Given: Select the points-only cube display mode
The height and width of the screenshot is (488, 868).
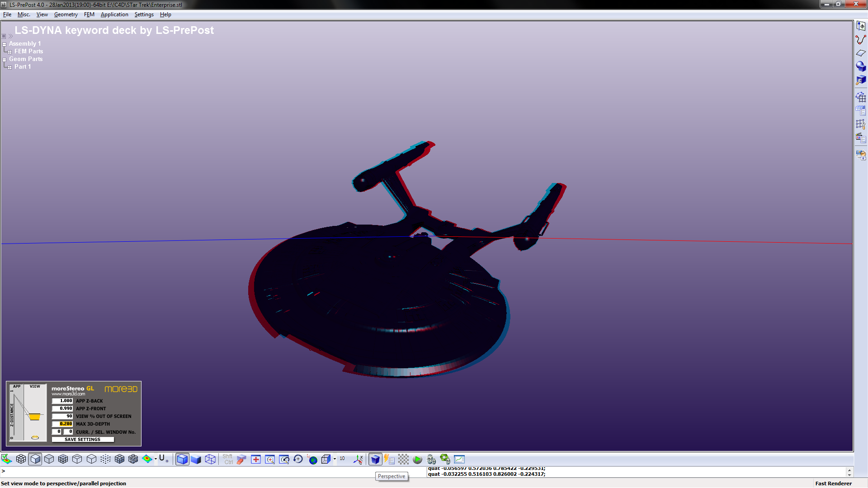Looking at the screenshot, I should (x=105, y=459).
